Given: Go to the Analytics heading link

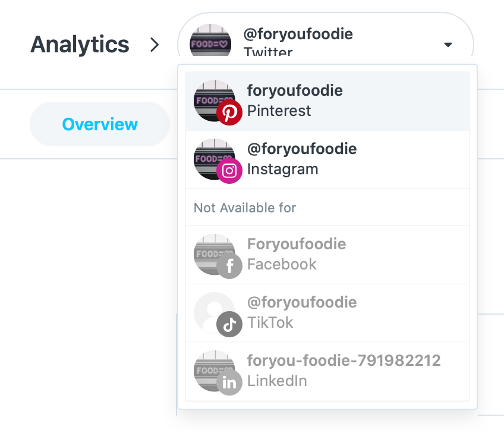Looking at the screenshot, I should click(x=80, y=45).
